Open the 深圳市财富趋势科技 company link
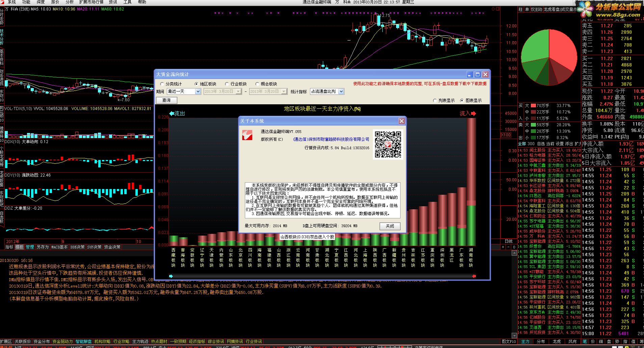The image size is (644, 348). tap(331, 139)
